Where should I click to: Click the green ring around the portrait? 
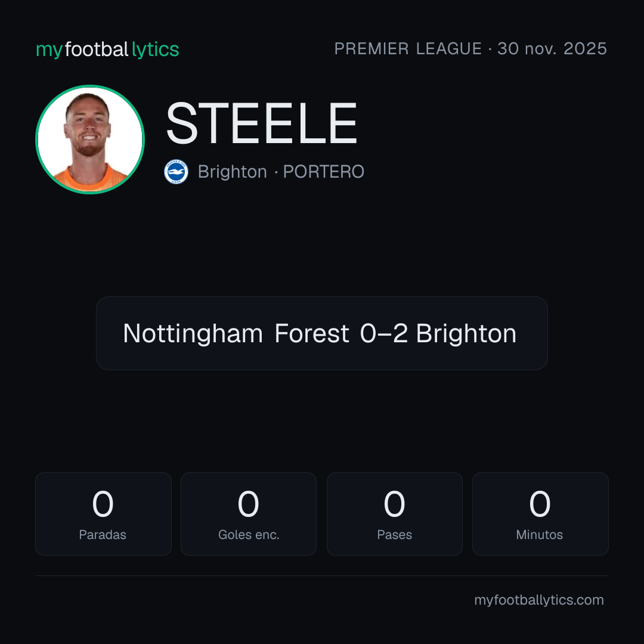[90, 86]
